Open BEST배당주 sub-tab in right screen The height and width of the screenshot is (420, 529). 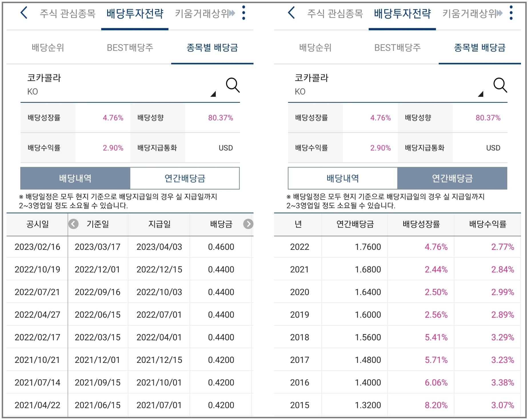coord(398,47)
